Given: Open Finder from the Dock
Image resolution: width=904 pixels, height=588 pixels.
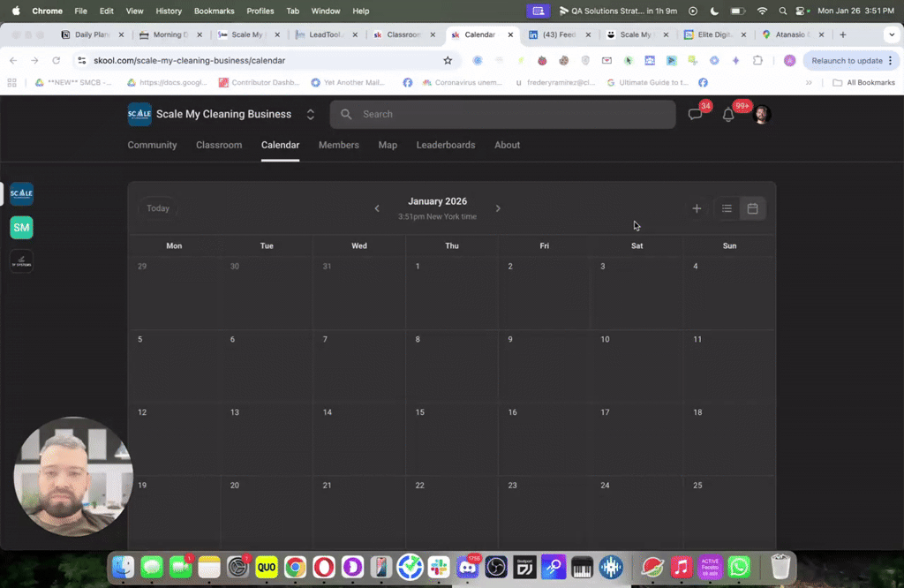Looking at the screenshot, I should click(123, 567).
